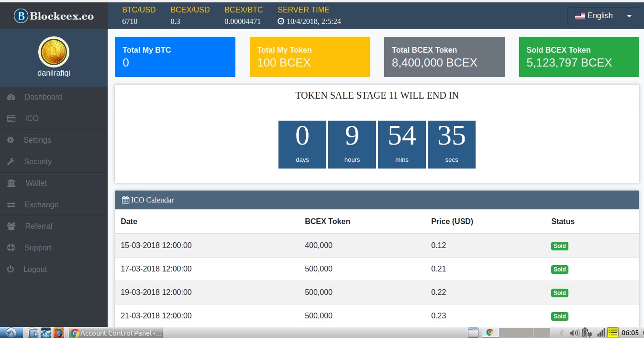Open the Wallet sidebar item
The image size is (644, 338).
pos(54,183)
